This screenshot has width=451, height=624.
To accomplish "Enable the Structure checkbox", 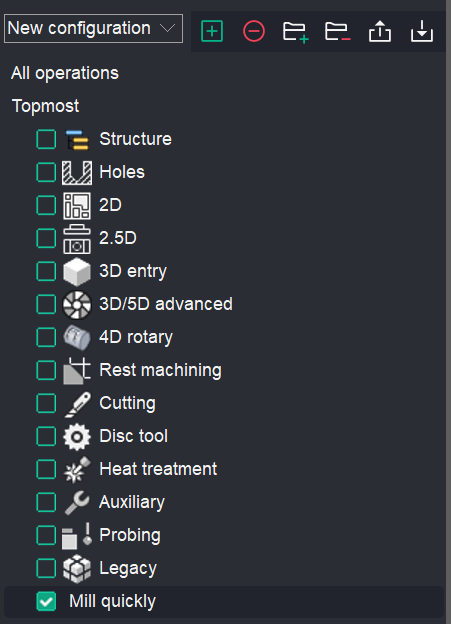I will tap(46, 139).
